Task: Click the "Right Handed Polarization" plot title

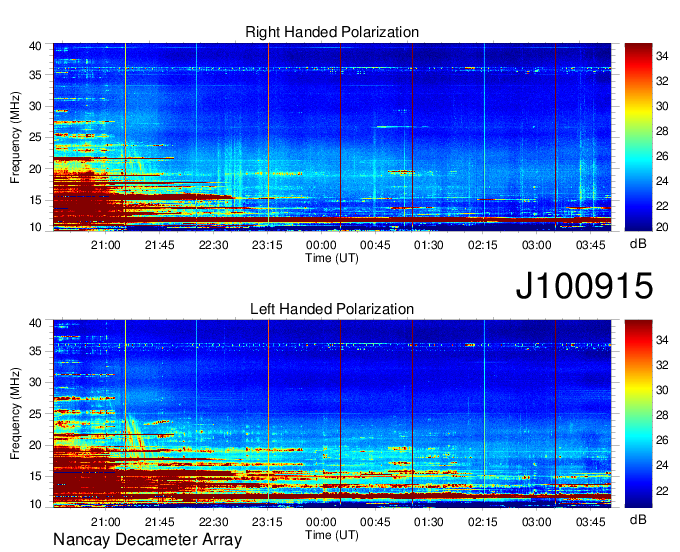Action: [x=332, y=32]
